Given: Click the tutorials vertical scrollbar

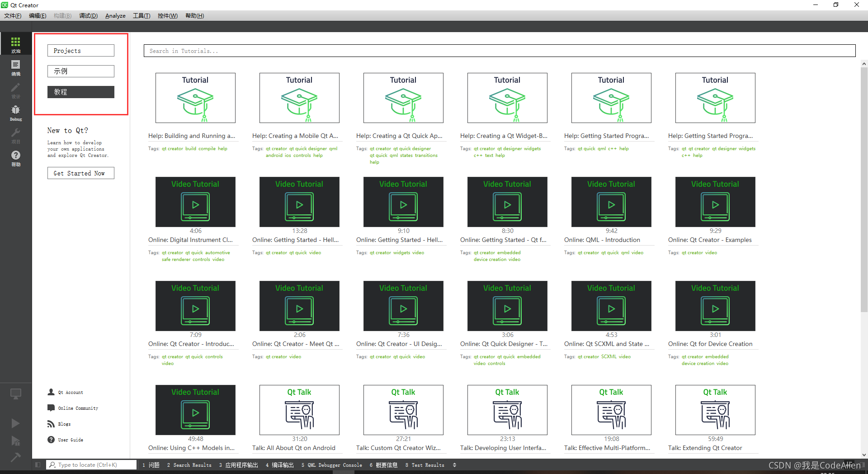Looking at the screenshot, I should point(864,190).
